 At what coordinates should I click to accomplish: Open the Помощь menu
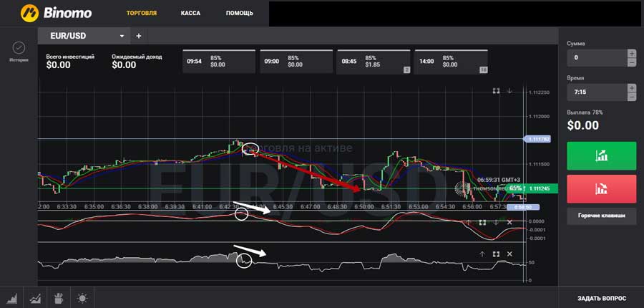tap(240, 13)
